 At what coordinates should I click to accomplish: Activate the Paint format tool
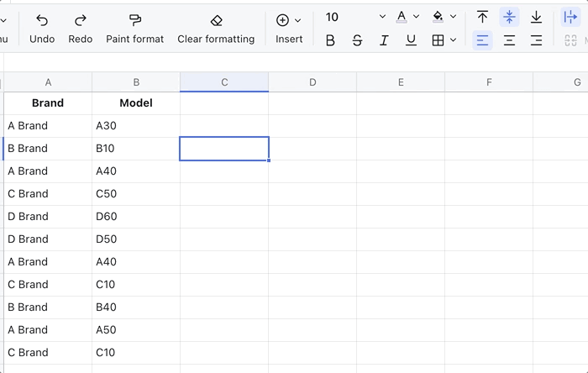point(134,20)
